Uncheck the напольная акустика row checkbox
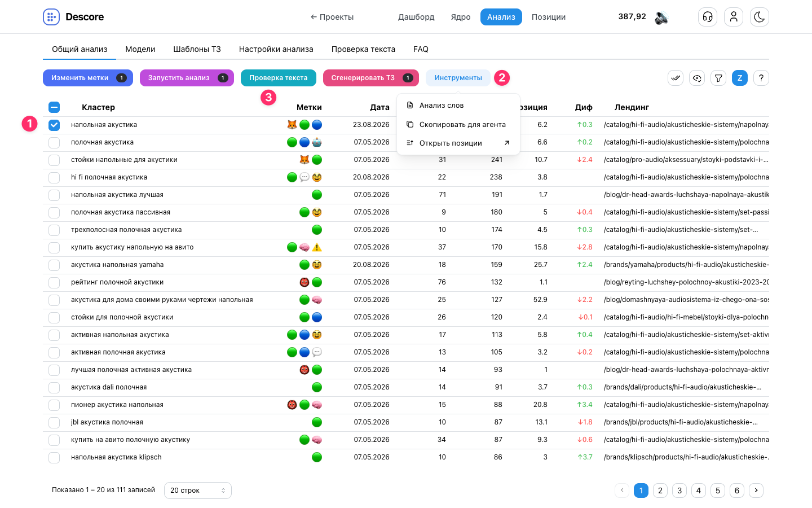812x508 pixels. tap(54, 125)
